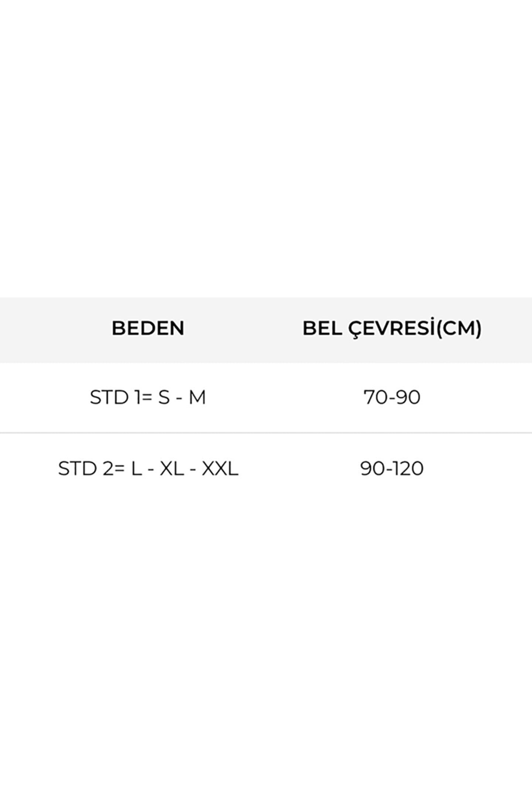The image size is (532, 798).
Task: Click the standalone L in the STD 2 row
Action: [x=137, y=468]
